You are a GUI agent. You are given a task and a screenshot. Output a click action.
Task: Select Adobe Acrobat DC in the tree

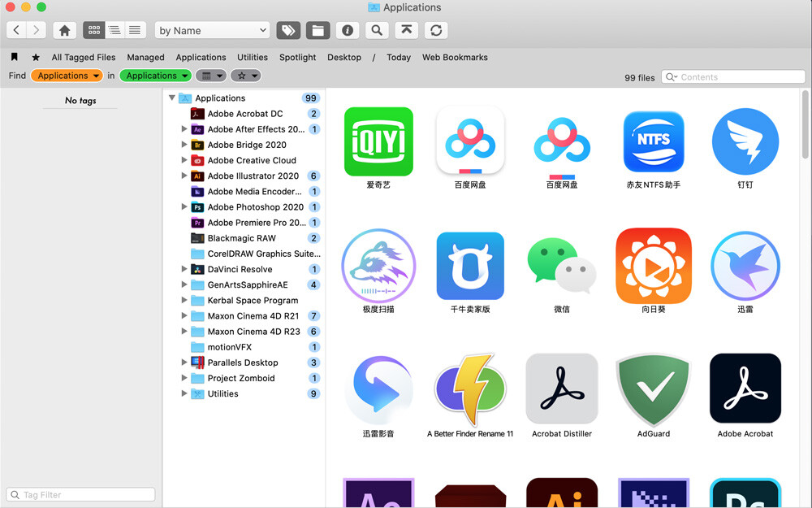click(245, 114)
